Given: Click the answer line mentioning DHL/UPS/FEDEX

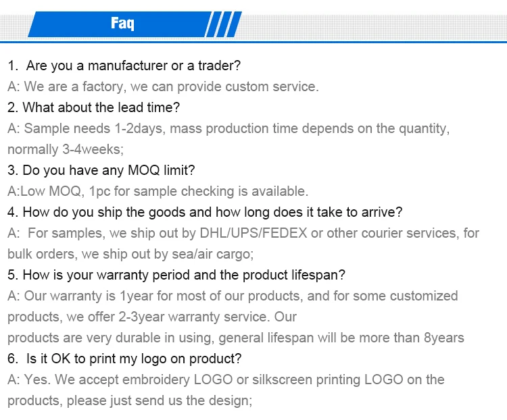Looking at the screenshot, I should pyautogui.click(x=243, y=233).
